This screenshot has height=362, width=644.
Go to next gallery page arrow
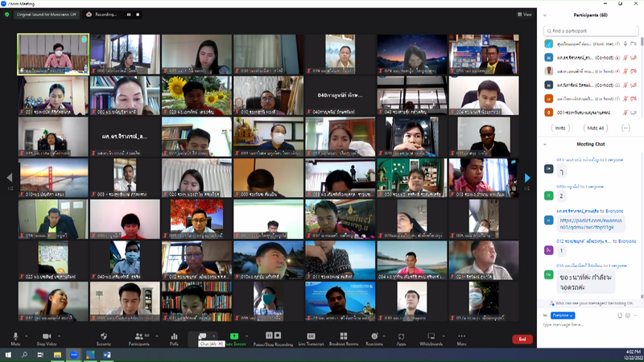point(527,178)
